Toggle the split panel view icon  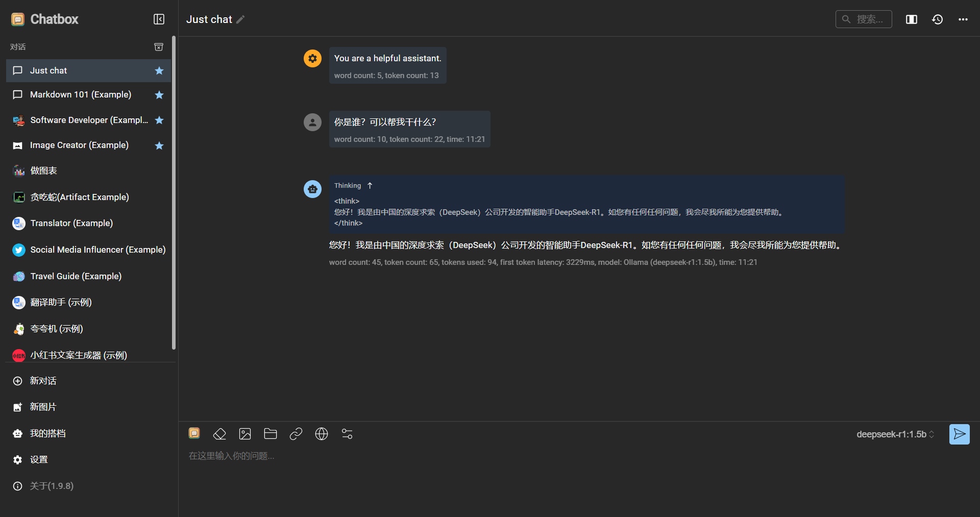point(912,19)
